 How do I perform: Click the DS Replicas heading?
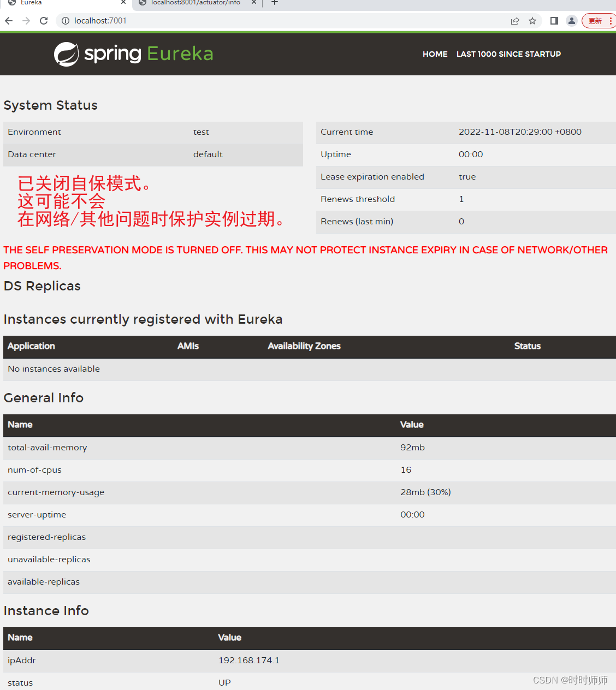tap(42, 286)
